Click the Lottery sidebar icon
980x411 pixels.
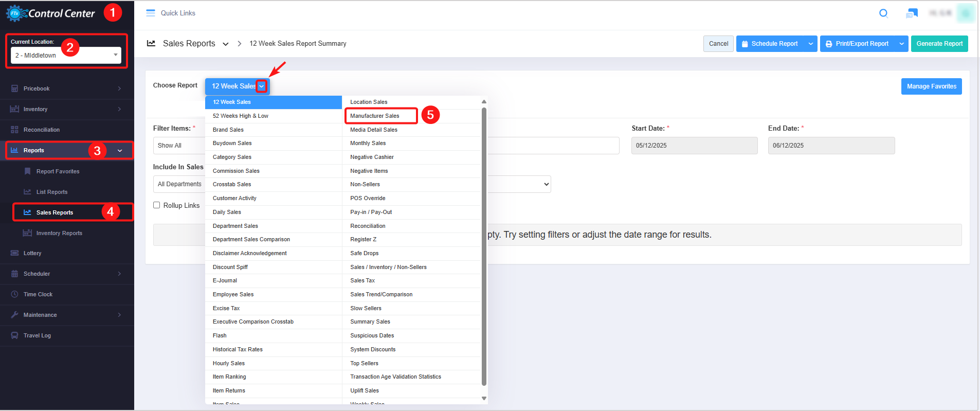pyautogui.click(x=14, y=253)
